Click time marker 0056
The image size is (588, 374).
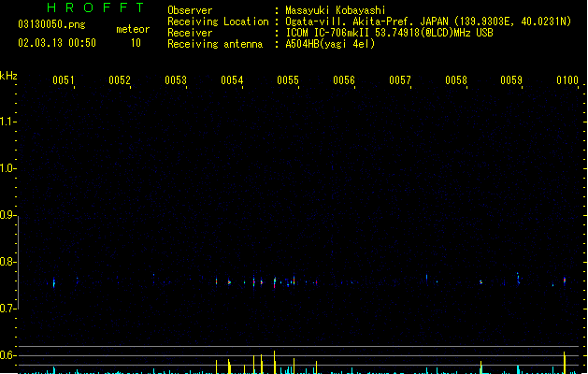tap(344, 80)
